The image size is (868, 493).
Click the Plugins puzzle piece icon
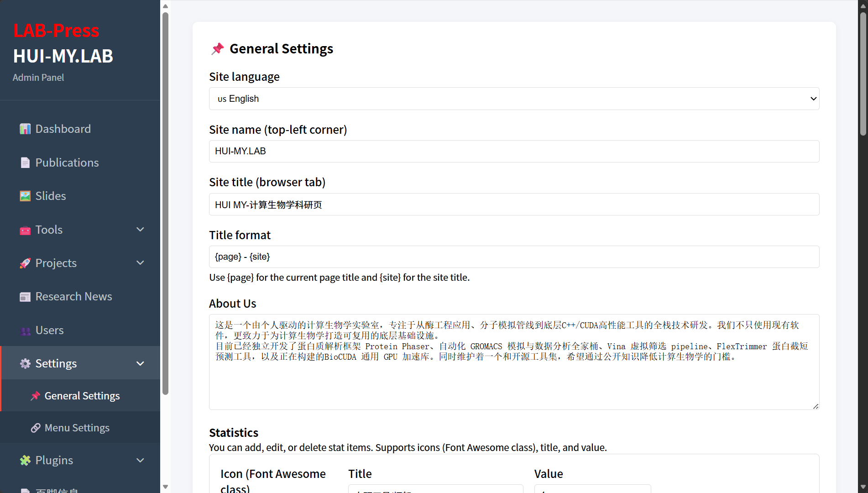25,461
